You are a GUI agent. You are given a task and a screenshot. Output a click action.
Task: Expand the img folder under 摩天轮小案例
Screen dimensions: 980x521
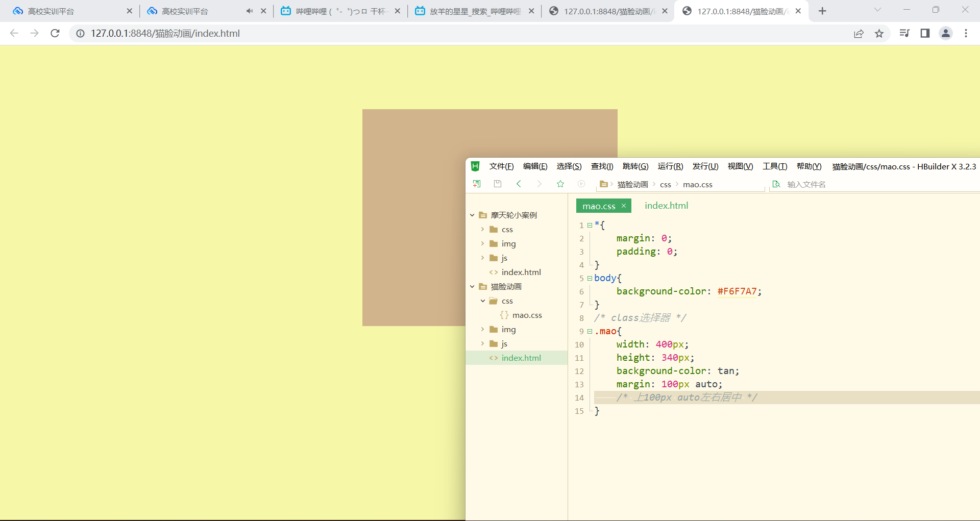tap(482, 244)
